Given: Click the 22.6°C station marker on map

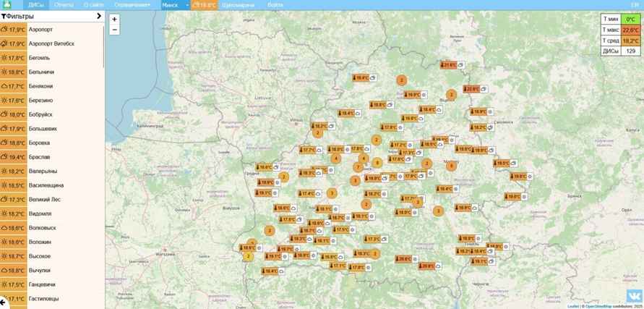Looking at the screenshot, I should [x=471, y=89].
